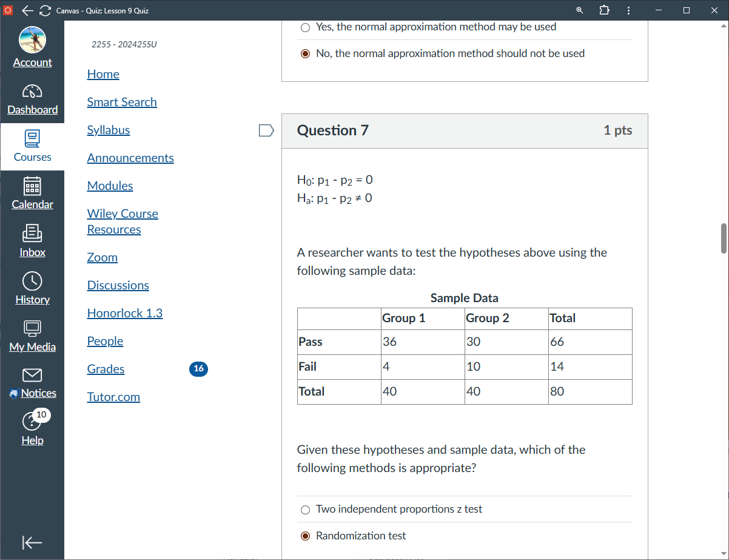Collapse the navigation sidebar with the arrow
The height and width of the screenshot is (560, 729).
point(32,542)
